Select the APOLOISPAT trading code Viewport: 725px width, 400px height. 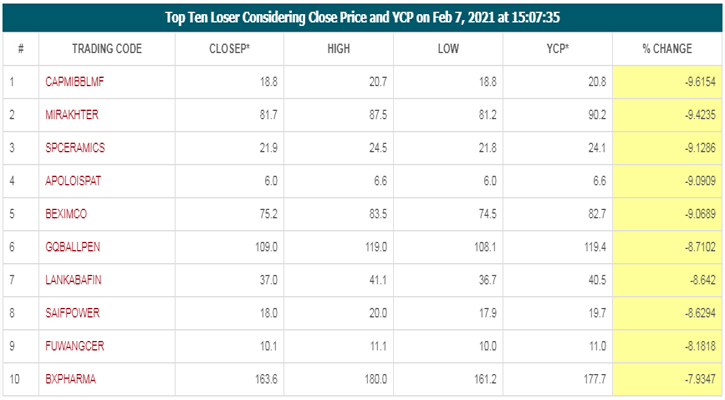pos(73,181)
